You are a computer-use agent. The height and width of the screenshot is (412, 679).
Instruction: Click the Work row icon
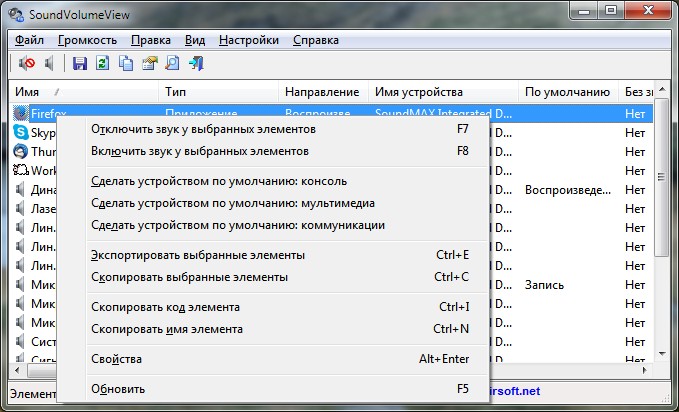[20, 170]
